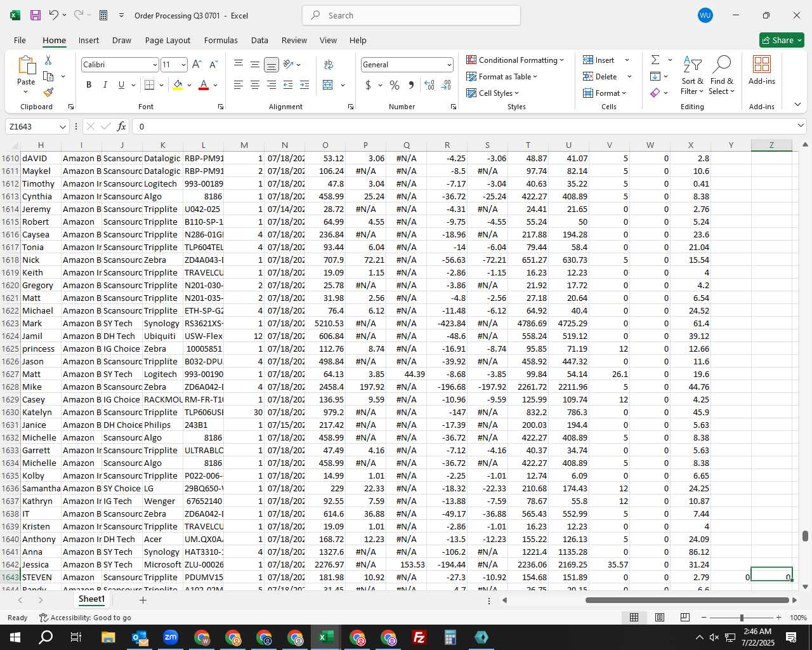Apply percent style to the cell
The height and width of the screenshot is (650, 812).
395,85
